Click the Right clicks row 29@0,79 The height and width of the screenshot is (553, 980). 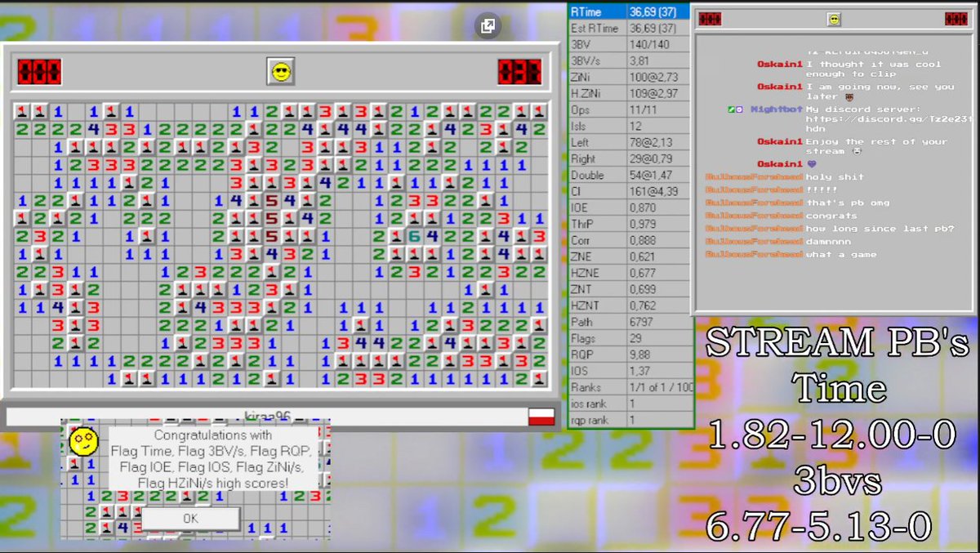[x=630, y=158]
